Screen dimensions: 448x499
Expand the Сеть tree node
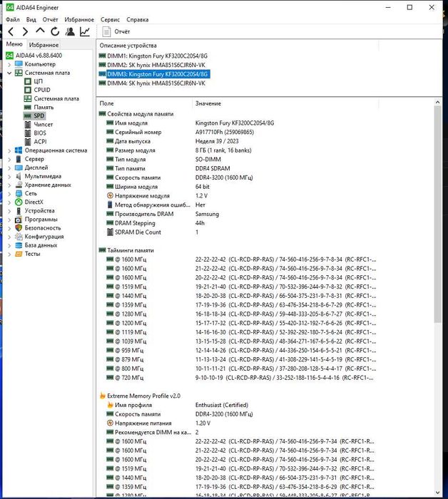tap(9, 193)
